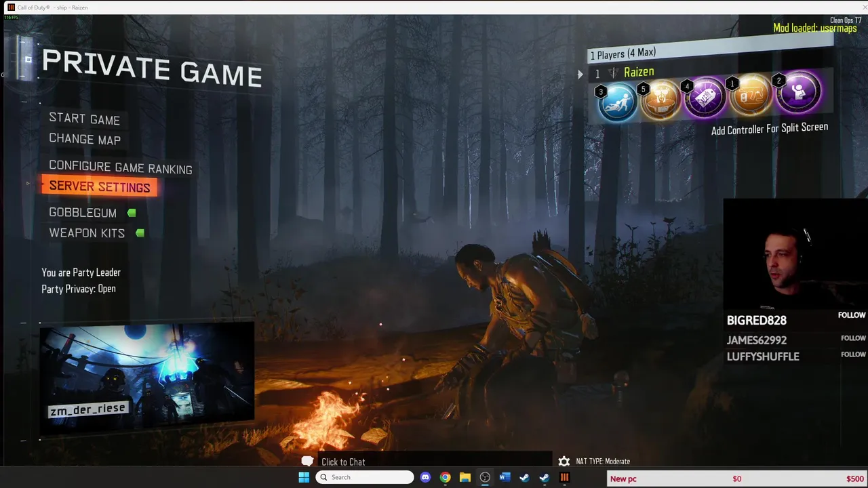This screenshot has width=868, height=488.
Task: Click the Mod loaded: usermaps text
Action: [815, 28]
